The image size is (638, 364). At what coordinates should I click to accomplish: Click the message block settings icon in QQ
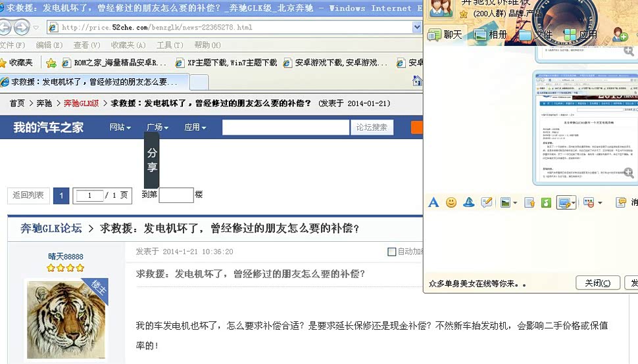pyautogui.click(x=589, y=202)
